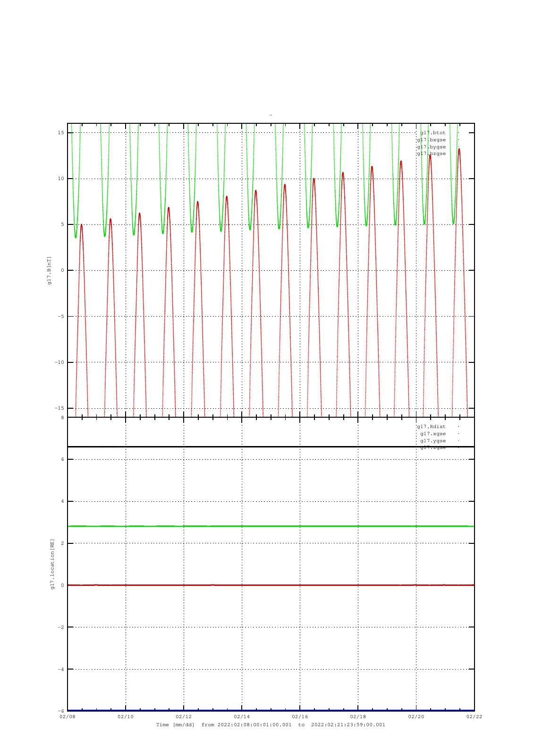Click the time range caption below the plot

point(271,725)
